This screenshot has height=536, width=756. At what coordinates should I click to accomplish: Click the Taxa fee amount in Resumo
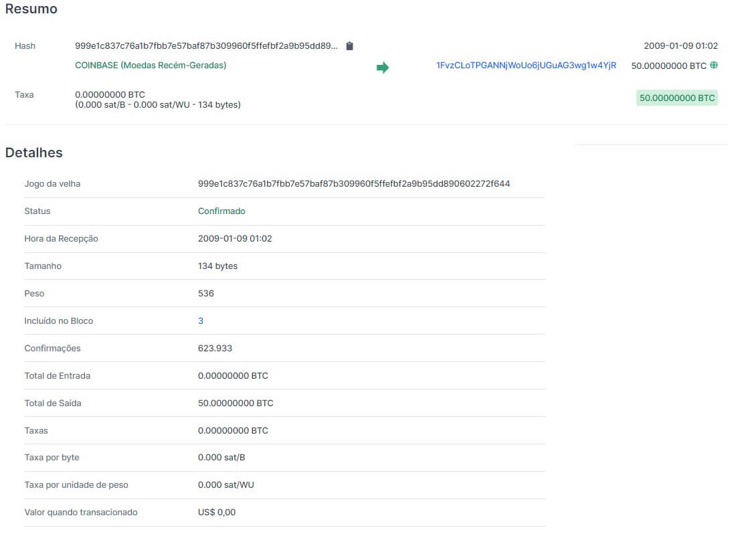click(110, 94)
